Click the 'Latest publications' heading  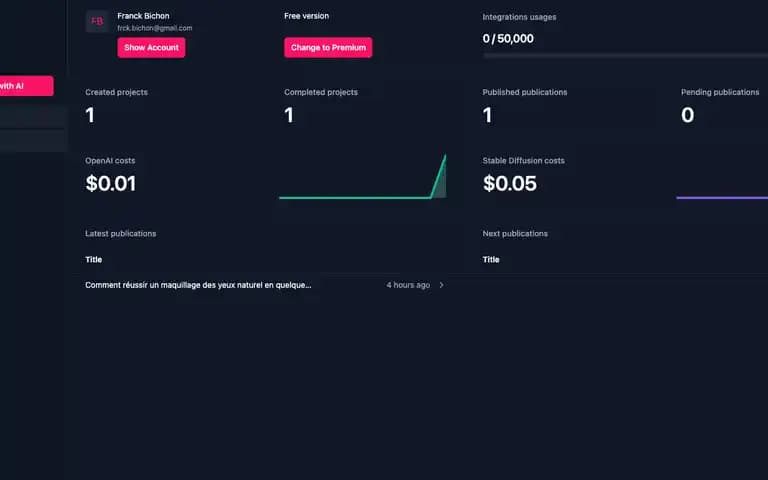[120, 234]
